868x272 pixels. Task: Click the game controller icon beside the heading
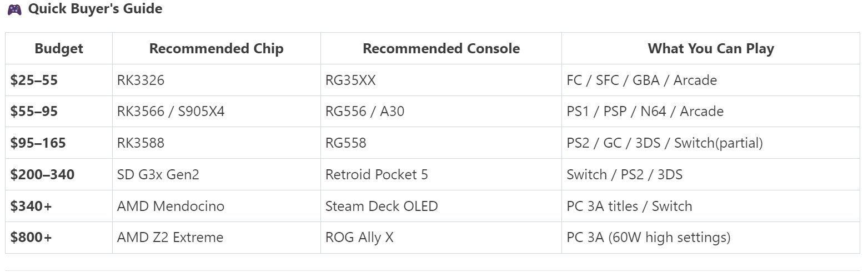coord(14,9)
